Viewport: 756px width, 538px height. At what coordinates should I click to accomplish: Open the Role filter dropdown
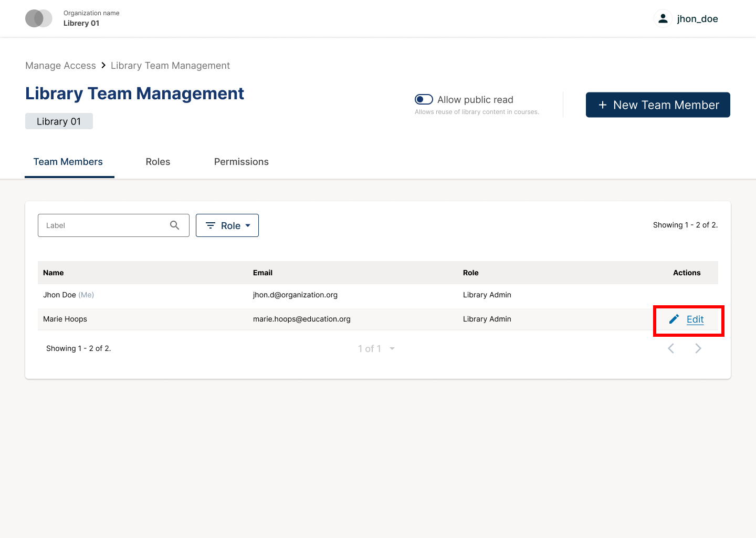click(x=227, y=225)
